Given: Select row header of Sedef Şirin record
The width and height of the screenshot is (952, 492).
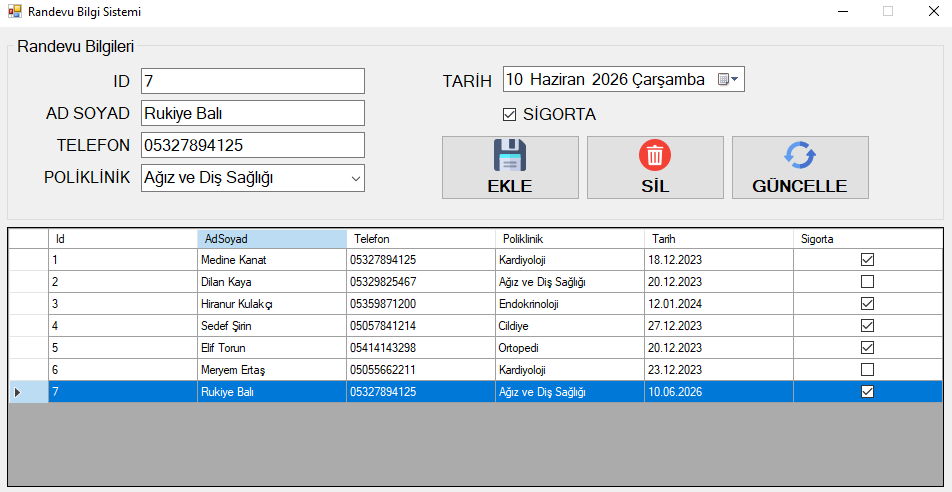Looking at the screenshot, I should coord(28,326).
